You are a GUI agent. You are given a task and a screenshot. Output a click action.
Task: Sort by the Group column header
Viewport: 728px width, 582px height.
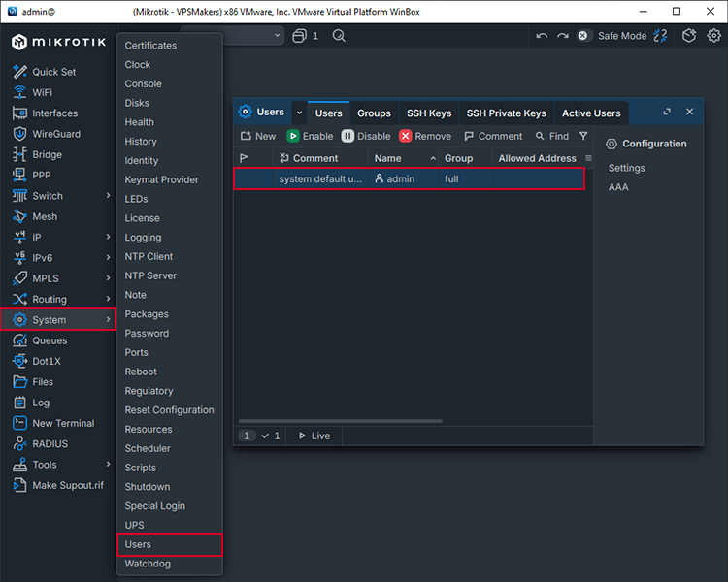(466, 158)
